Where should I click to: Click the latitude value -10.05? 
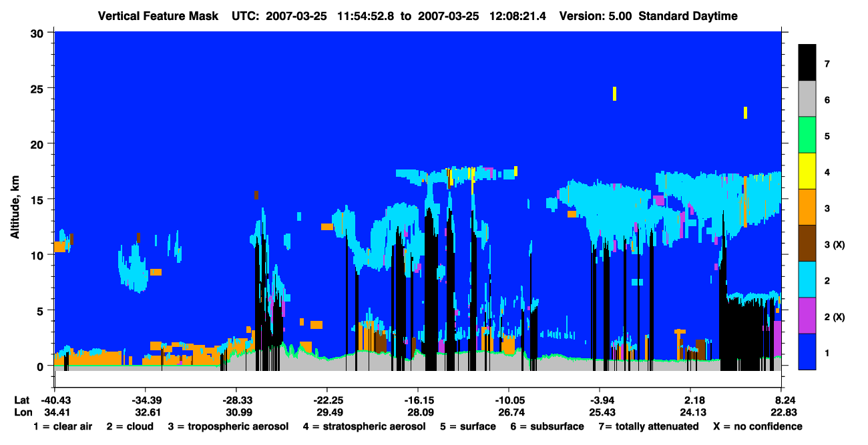tap(509, 400)
